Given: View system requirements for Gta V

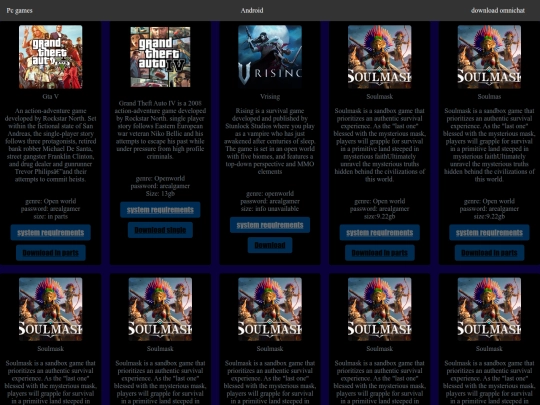Looking at the screenshot, I should pyautogui.click(x=51, y=232).
